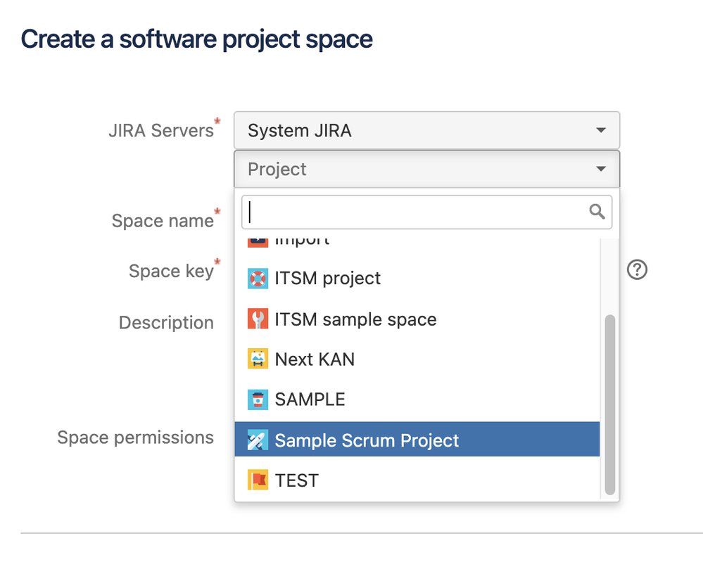Choose the highlighted Sample Scrum Project
The image size is (703, 588).
point(367,440)
